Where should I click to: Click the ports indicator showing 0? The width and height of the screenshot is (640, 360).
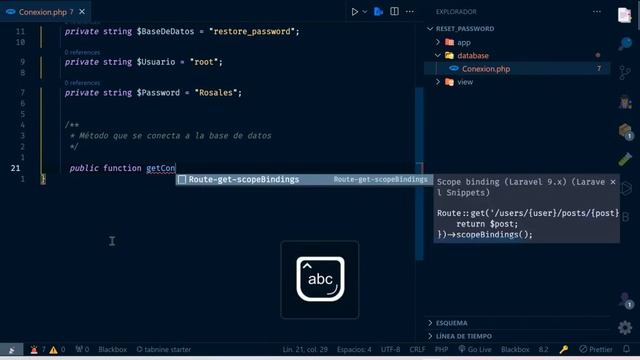pyautogui.click(x=82, y=349)
